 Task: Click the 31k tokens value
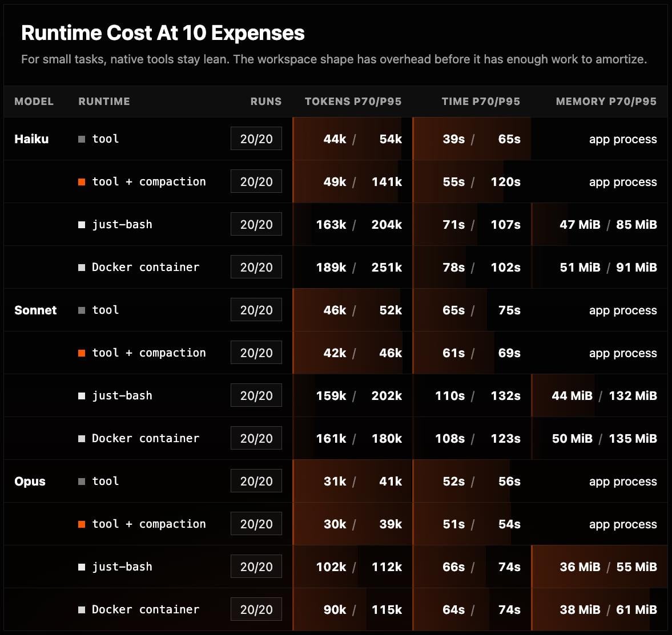335,482
